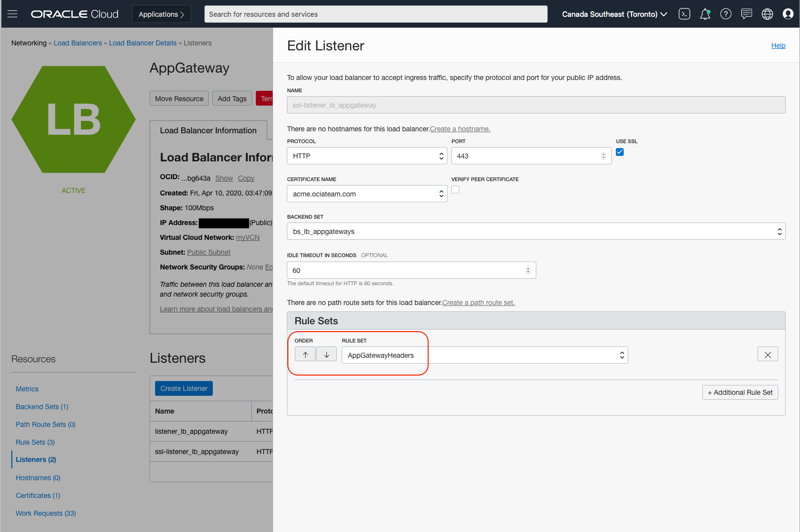
Task: Open the notifications bell
Action: (705, 14)
